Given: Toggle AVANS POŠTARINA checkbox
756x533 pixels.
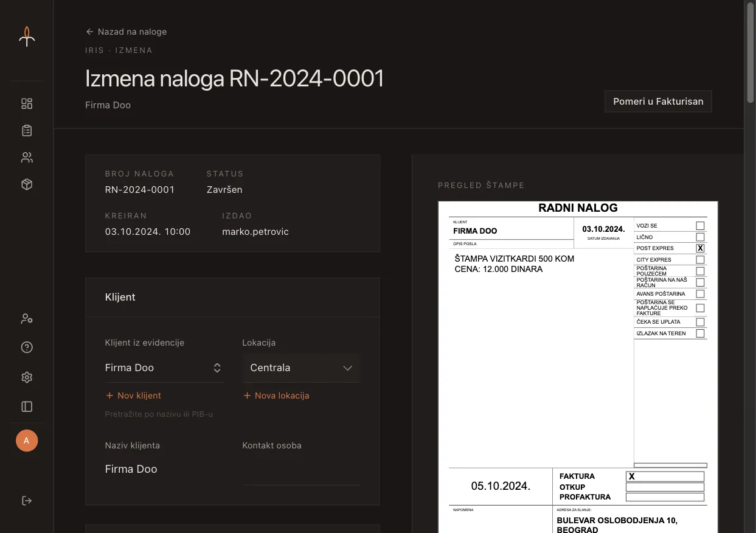Looking at the screenshot, I should 700,294.
